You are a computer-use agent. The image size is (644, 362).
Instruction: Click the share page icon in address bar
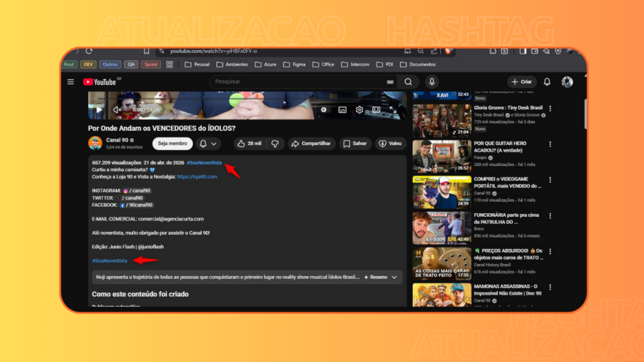(x=434, y=52)
